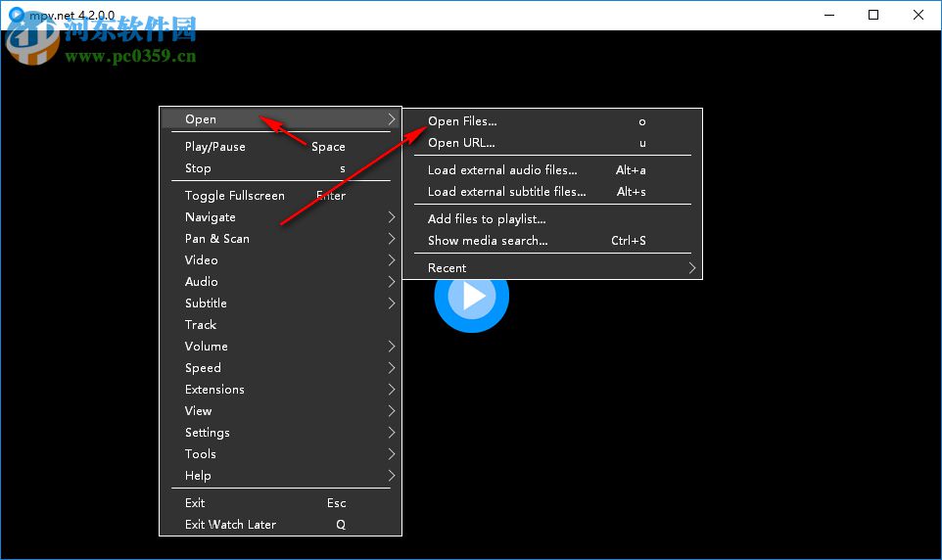Screen dimensions: 942x560
Task: Open the Help submenu
Action: click(281, 476)
